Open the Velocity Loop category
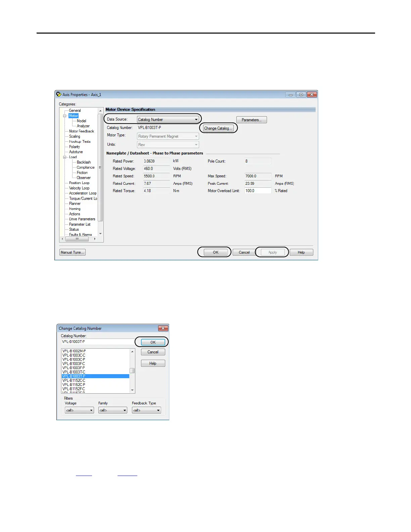 [79, 188]
